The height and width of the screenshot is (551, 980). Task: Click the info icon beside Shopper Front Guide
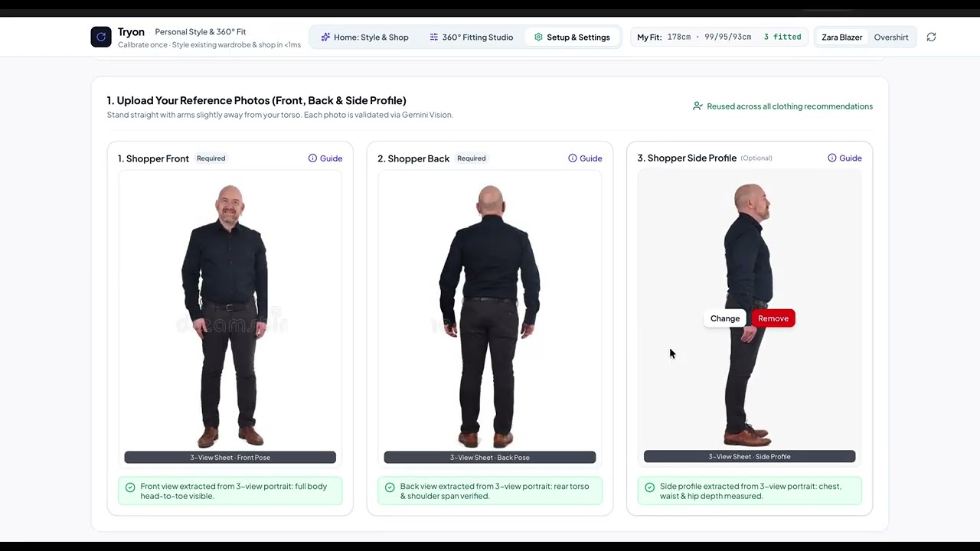tap(312, 158)
